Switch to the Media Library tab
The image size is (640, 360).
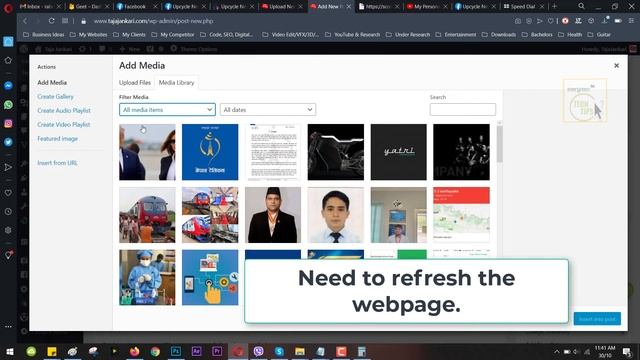tap(176, 82)
